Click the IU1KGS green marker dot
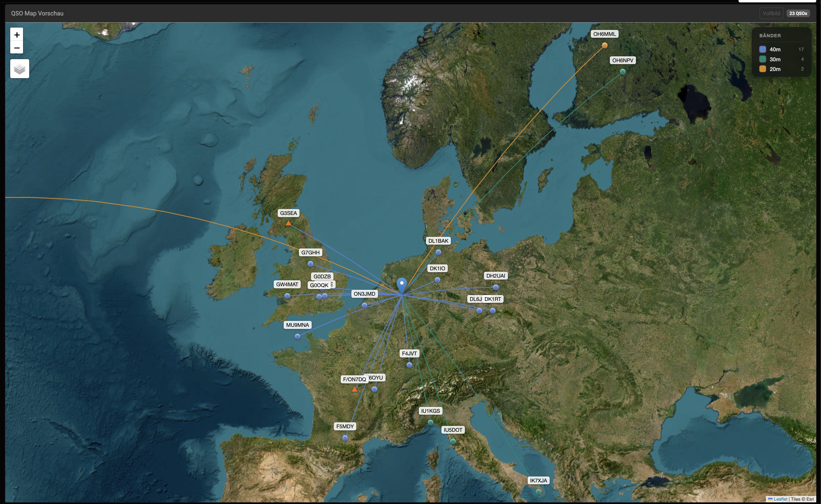 coord(430,422)
